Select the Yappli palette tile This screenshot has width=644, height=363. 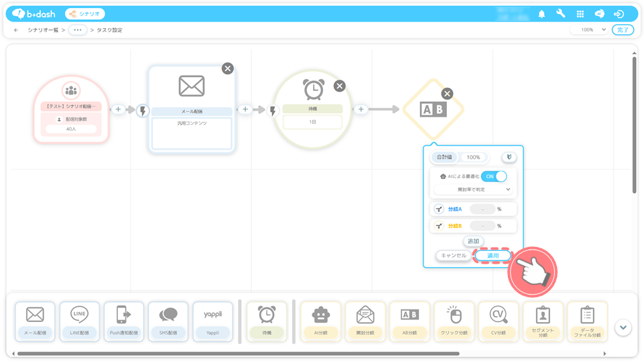[212, 322]
